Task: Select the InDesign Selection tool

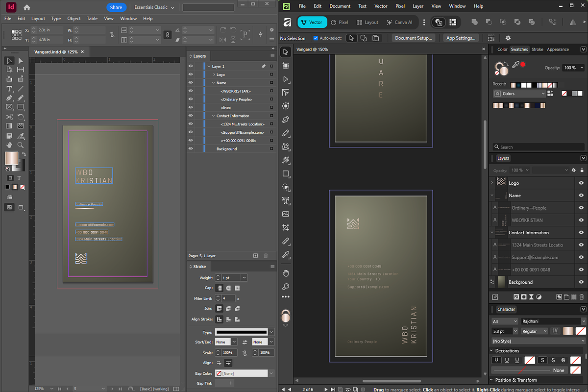Action: tap(9, 61)
